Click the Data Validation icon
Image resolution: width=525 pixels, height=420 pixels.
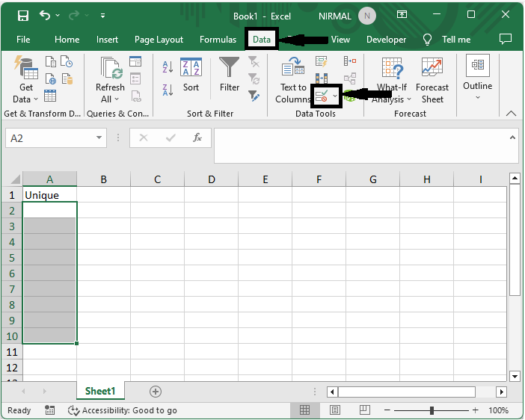click(322, 96)
